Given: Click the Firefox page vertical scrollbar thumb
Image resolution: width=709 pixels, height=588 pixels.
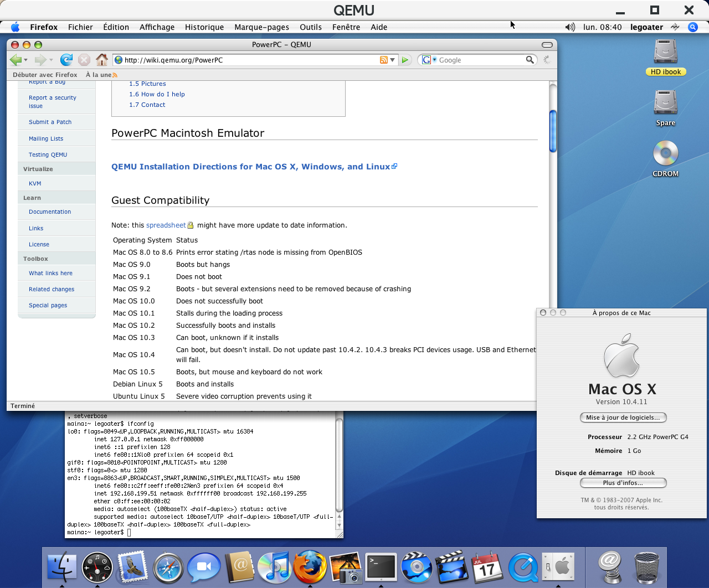Looking at the screenshot, I should point(553,131).
